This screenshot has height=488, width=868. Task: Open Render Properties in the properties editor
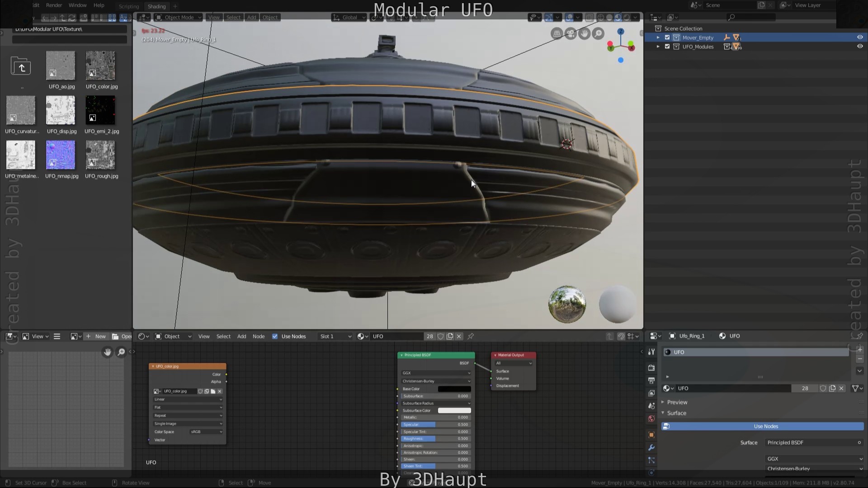pyautogui.click(x=651, y=367)
